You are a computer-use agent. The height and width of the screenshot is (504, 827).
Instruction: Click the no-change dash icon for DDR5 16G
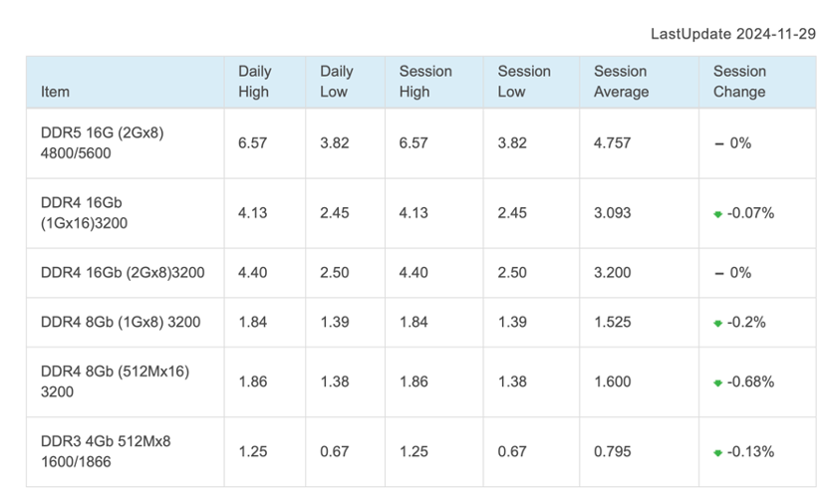coord(719,143)
